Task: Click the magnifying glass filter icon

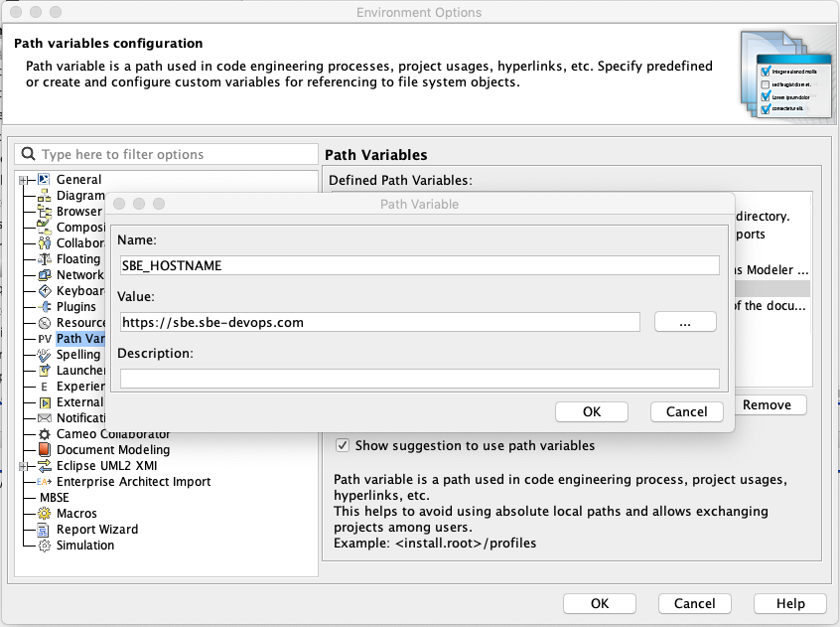Action: [26, 154]
